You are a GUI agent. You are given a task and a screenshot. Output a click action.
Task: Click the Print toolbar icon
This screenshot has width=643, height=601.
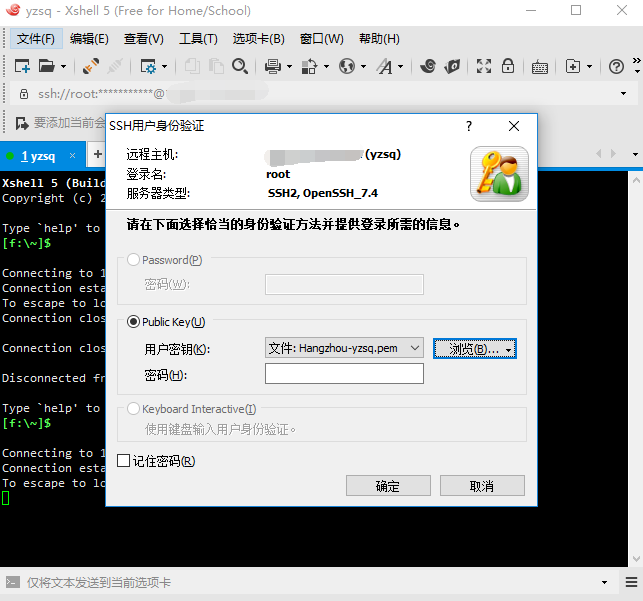click(273, 66)
